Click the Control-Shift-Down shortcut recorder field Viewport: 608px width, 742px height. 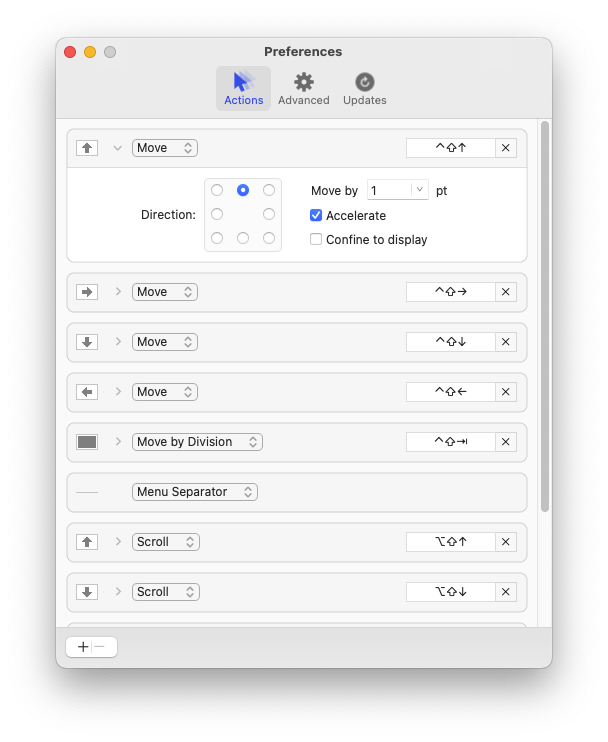[450, 342]
